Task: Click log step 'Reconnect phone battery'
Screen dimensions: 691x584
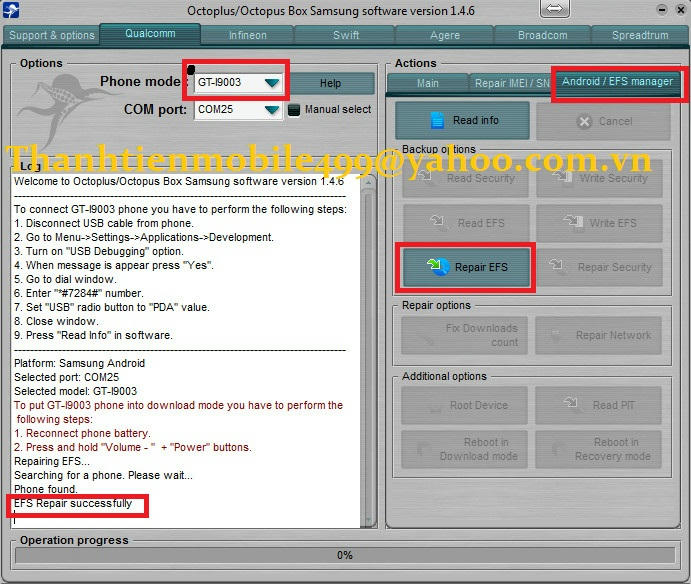Action: (x=82, y=433)
